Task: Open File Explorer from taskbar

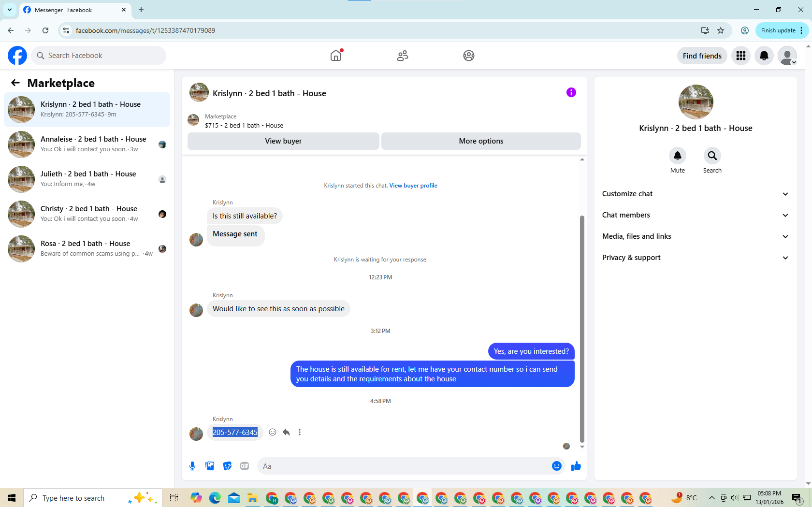Action: pyautogui.click(x=253, y=498)
